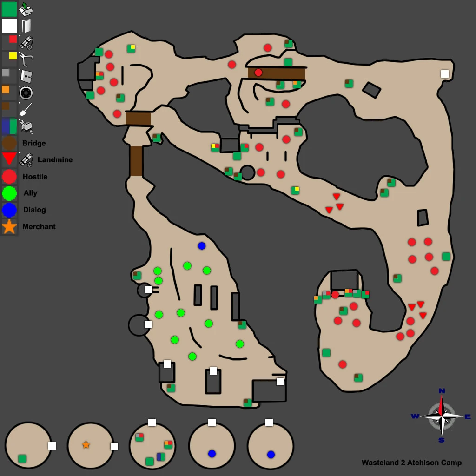Screen dimensions: 476x476
Task: Click the yellow-cornered loot marker in the northwest area
Action: [131, 48]
